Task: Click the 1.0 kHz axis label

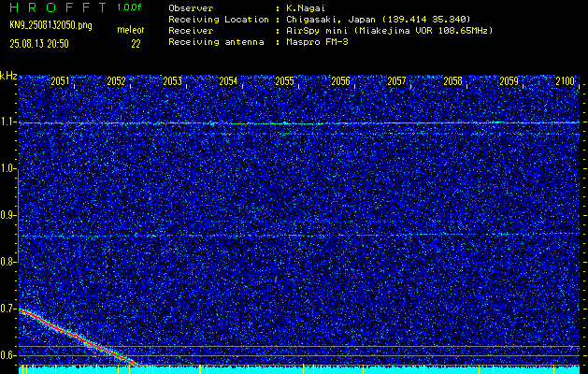Action: click(8, 169)
